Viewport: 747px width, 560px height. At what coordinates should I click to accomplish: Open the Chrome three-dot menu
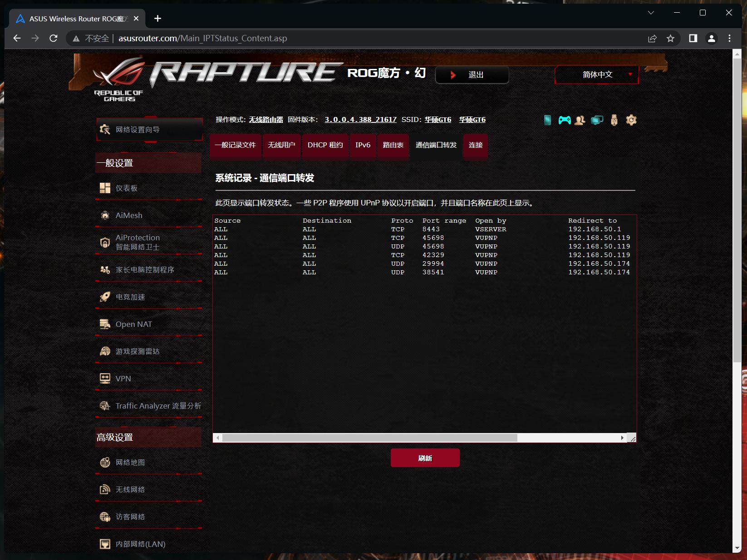pyautogui.click(x=730, y=39)
